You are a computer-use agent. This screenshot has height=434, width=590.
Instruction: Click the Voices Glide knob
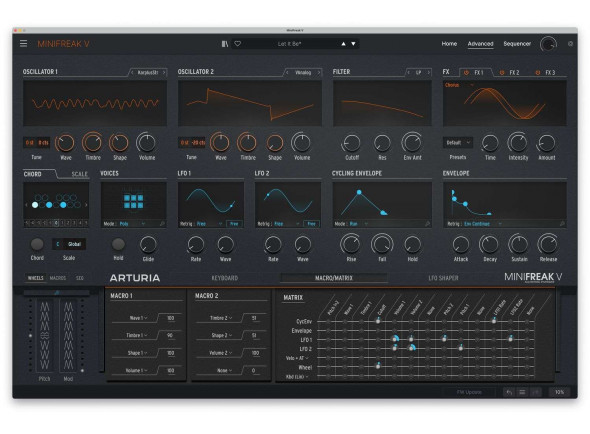click(x=148, y=245)
